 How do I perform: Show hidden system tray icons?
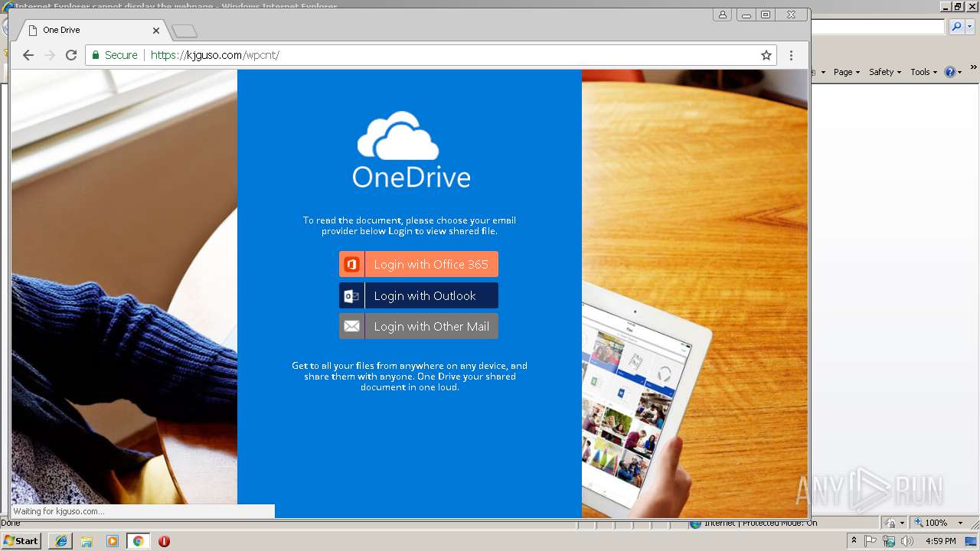854,541
